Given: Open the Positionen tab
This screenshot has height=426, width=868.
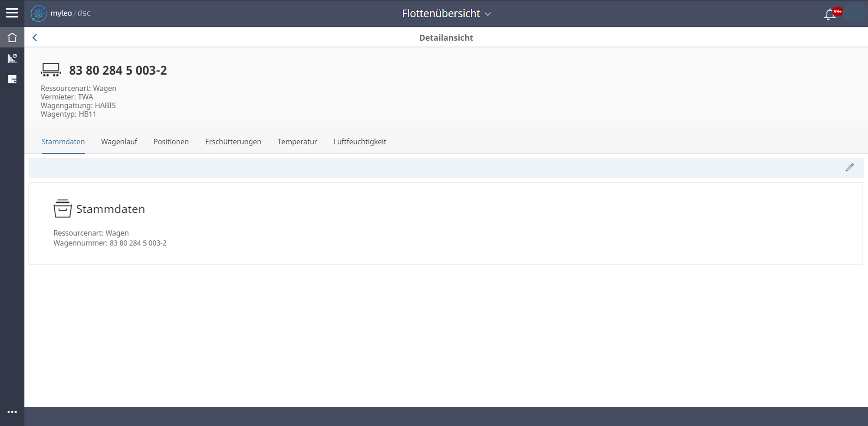Looking at the screenshot, I should coord(171,142).
